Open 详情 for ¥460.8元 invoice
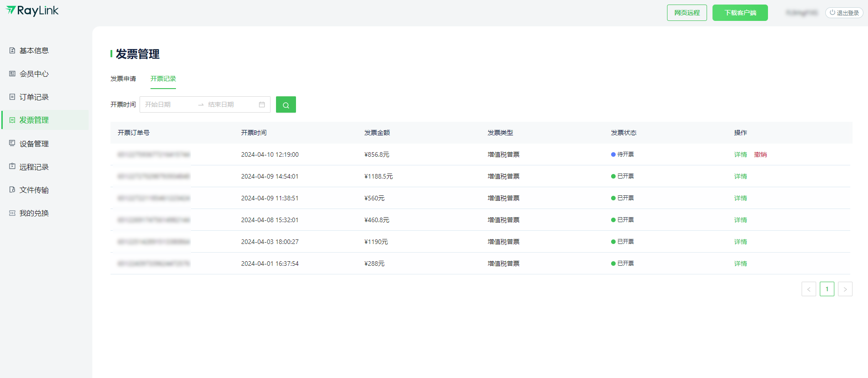The height and width of the screenshot is (378, 868). click(x=741, y=220)
